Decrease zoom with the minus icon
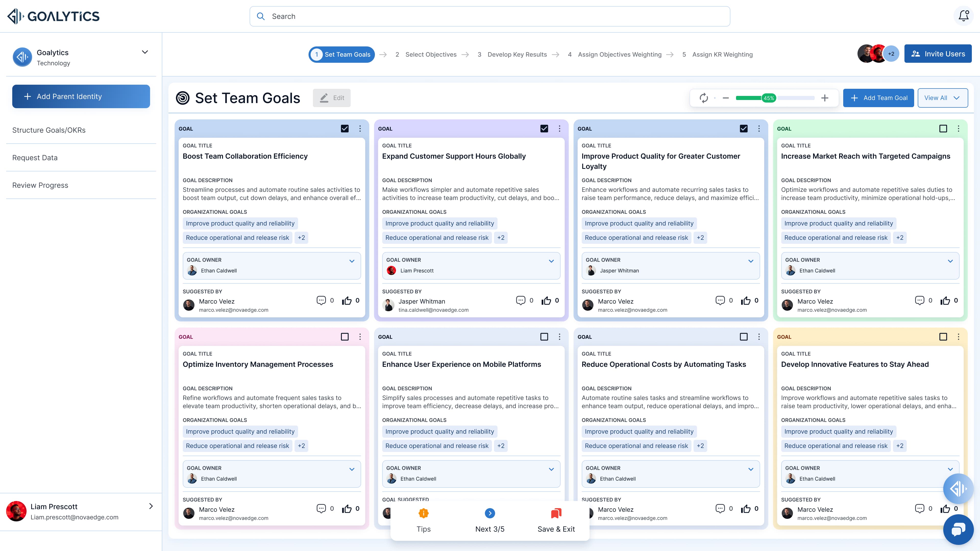 coord(726,98)
